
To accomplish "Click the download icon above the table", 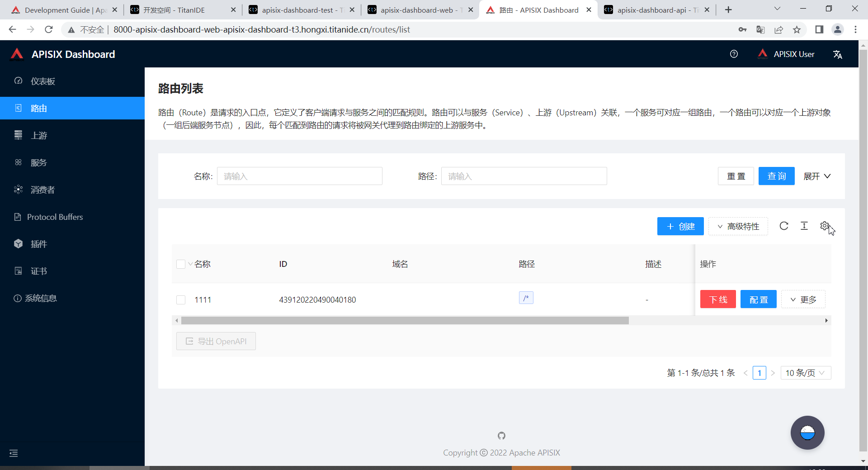I will (804, 226).
